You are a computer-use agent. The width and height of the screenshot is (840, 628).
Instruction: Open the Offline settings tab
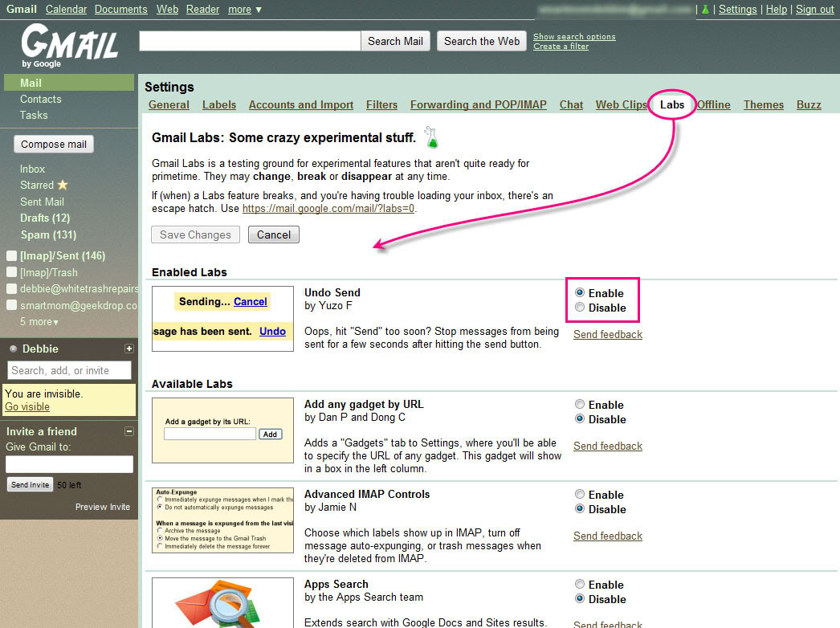[714, 105]
